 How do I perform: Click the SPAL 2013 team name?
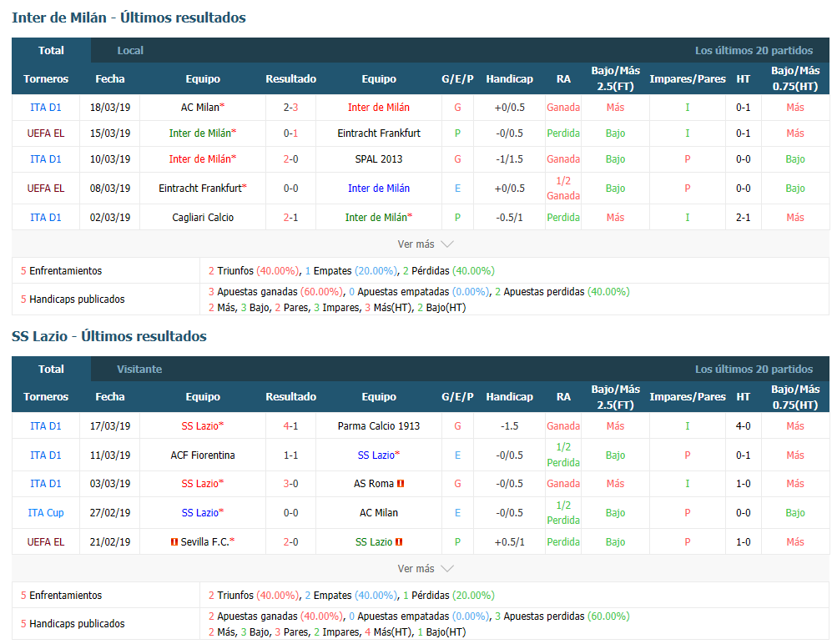(379, 159)
